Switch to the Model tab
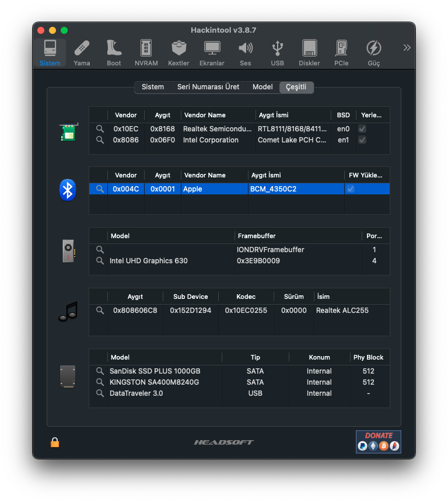Screen dimensions: 448x502 [262, 87]
